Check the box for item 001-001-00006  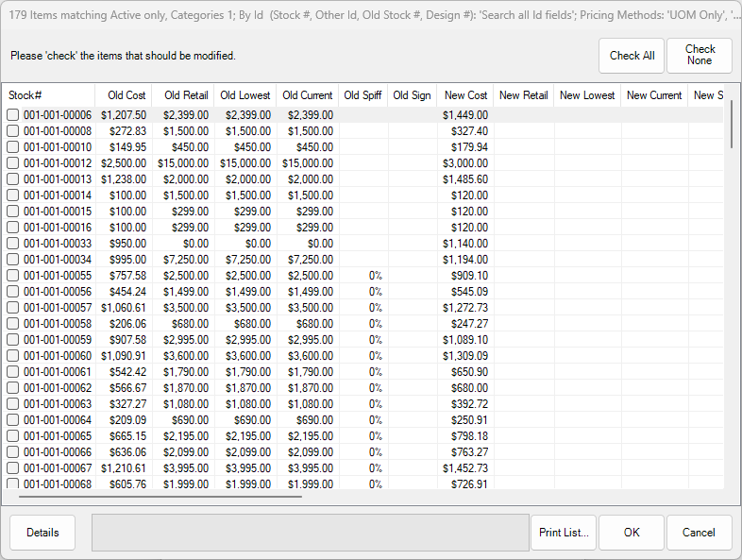13,115
